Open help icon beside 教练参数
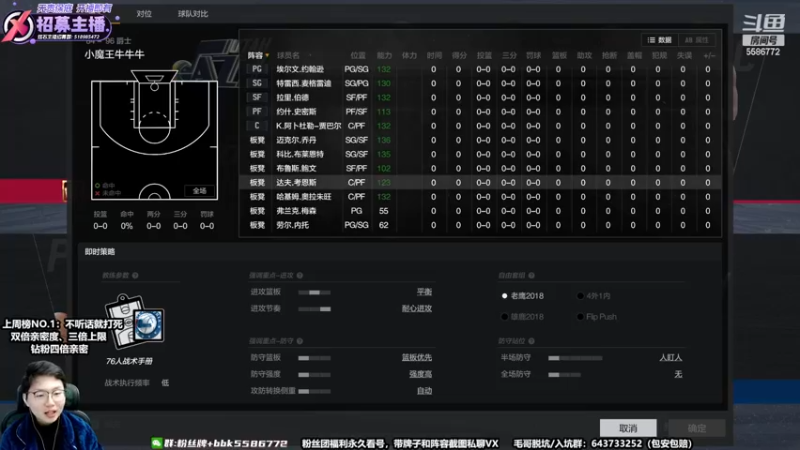Viewport: 800px width, 450px height. [x=135, y=276]
